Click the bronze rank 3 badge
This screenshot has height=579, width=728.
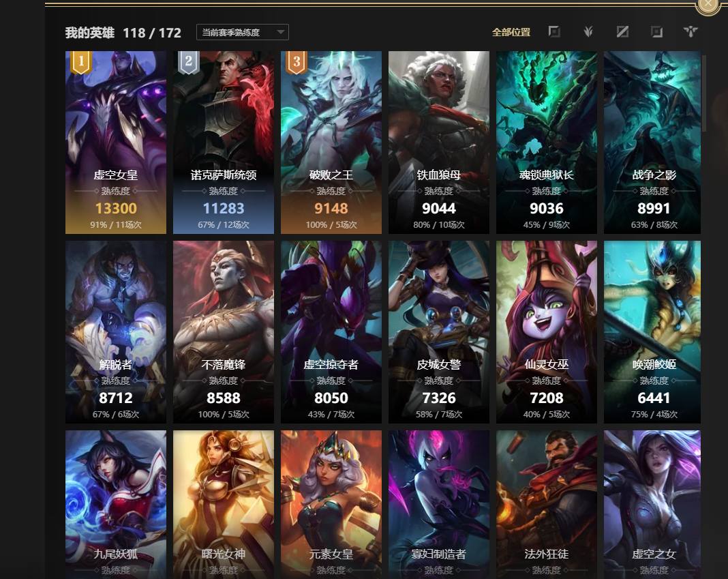pos(297,62)
